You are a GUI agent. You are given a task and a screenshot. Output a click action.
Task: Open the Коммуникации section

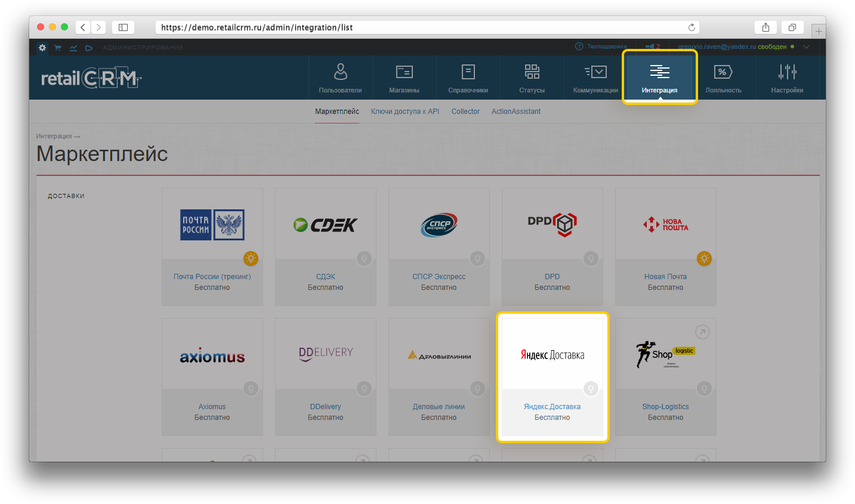[595, 78]
